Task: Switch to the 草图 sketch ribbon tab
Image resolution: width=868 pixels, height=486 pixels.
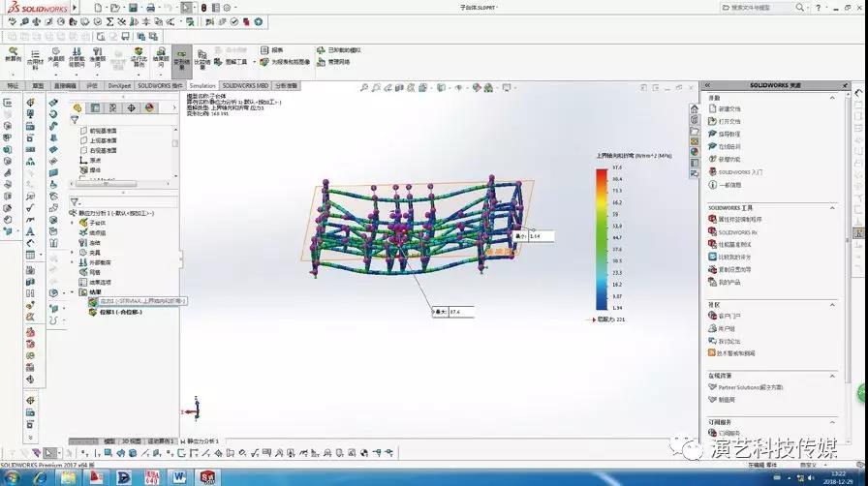Action: [x=38, y=86]
